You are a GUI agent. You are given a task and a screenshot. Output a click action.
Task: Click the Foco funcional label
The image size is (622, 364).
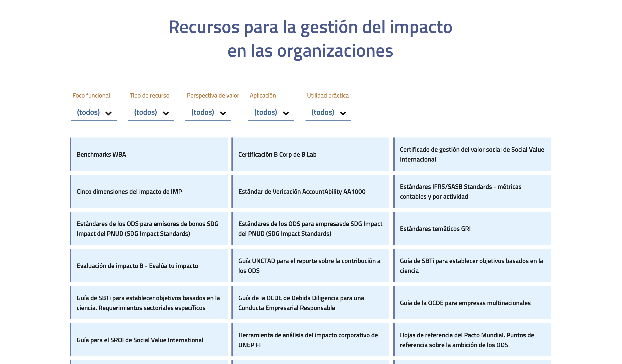[x=91, y=95]
